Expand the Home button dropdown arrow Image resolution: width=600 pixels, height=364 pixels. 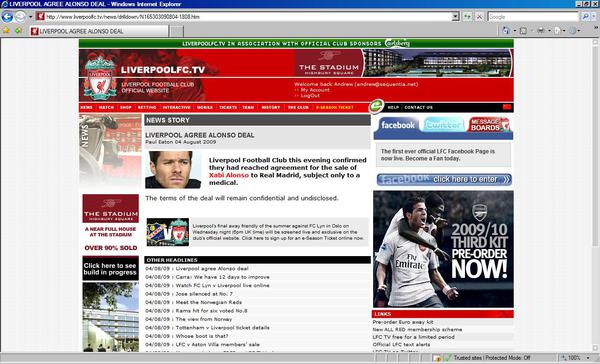click(x=515, y=31)
